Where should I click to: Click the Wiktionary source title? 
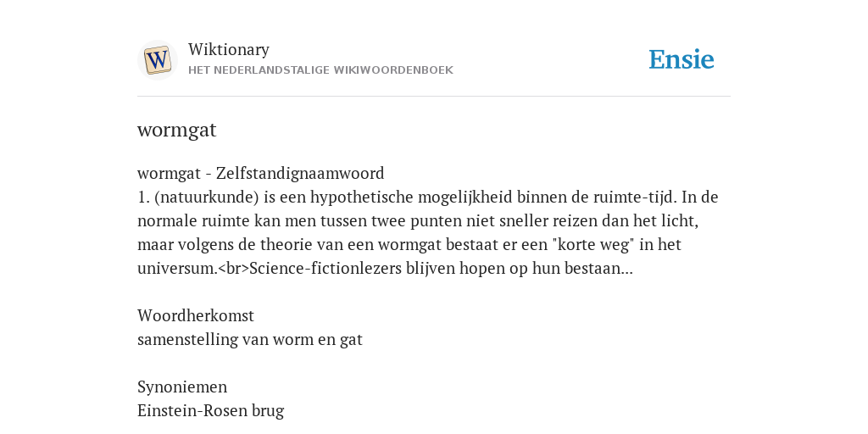coord(229,49)
